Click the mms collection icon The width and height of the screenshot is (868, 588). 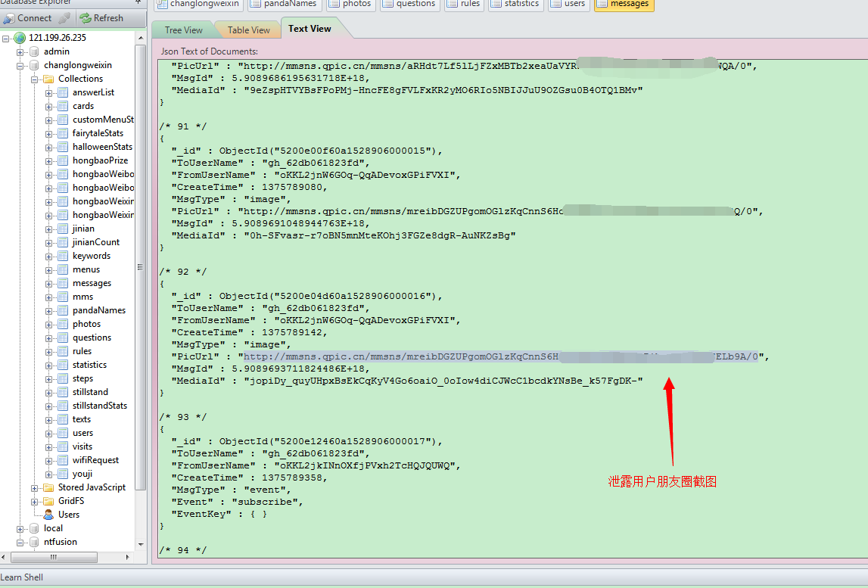click(x=63, y=297)
